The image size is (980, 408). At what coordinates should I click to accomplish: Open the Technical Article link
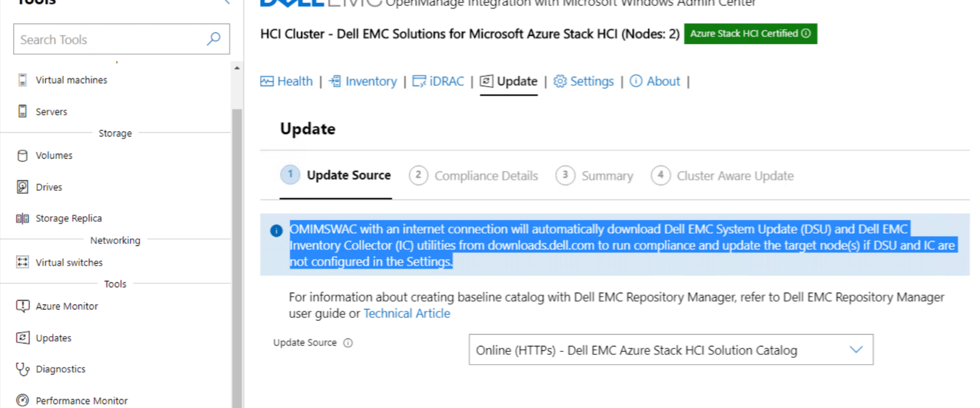[407, 313]
